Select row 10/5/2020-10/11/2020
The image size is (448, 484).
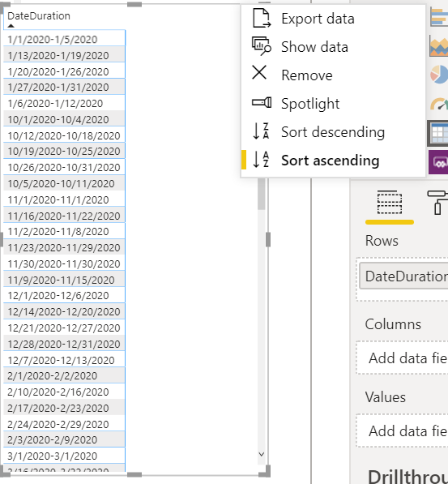(x=64, y=183)
